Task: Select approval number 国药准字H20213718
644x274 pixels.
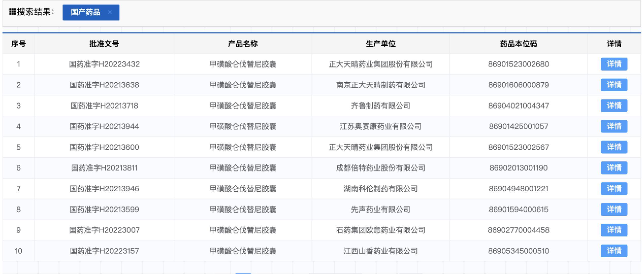Action: pyautogui.click(x=104, y=106)
